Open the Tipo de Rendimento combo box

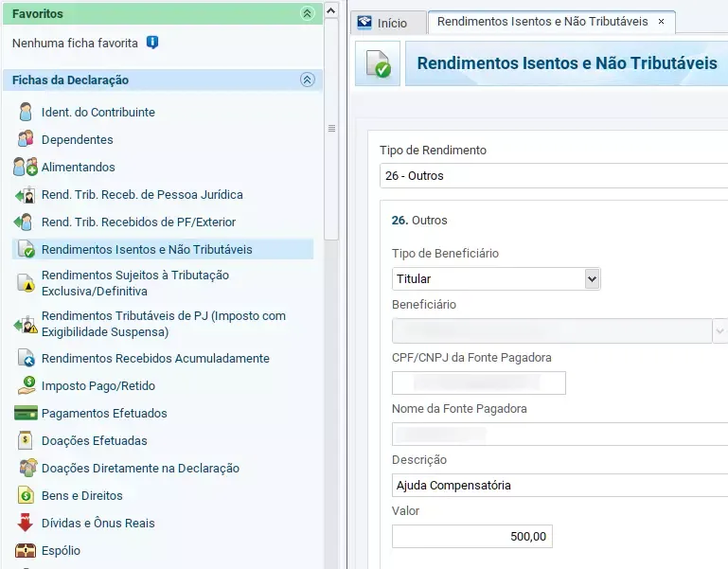click(554, 175)
